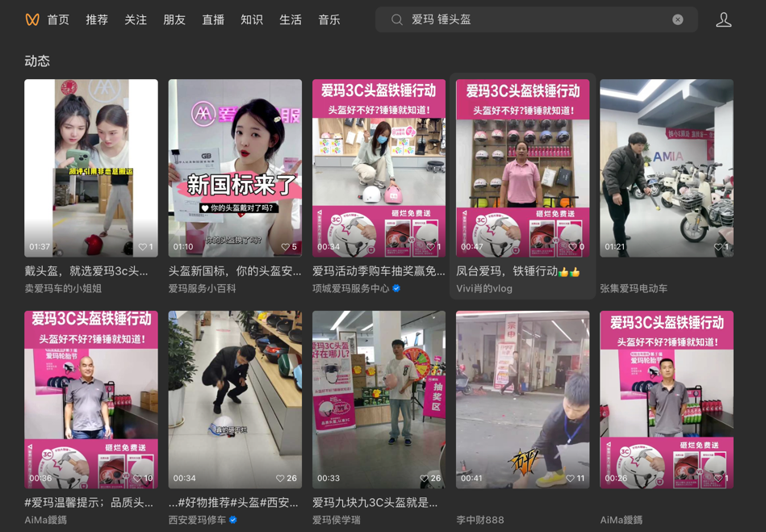Screen dimensions: 766x532
Task: Play the 新国标来了 video thumbnail
Action: pyautogui.click(x=235, y=168)
